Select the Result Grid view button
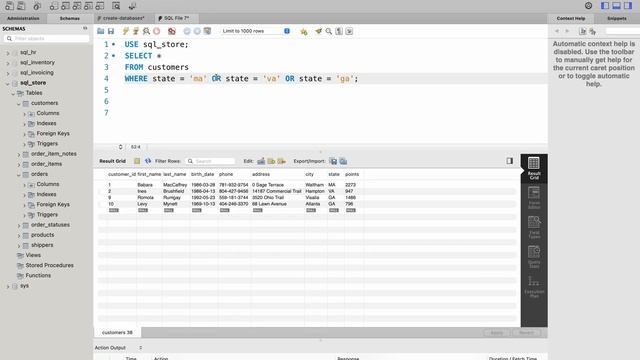The image size is (640, 360). [534, 168]
